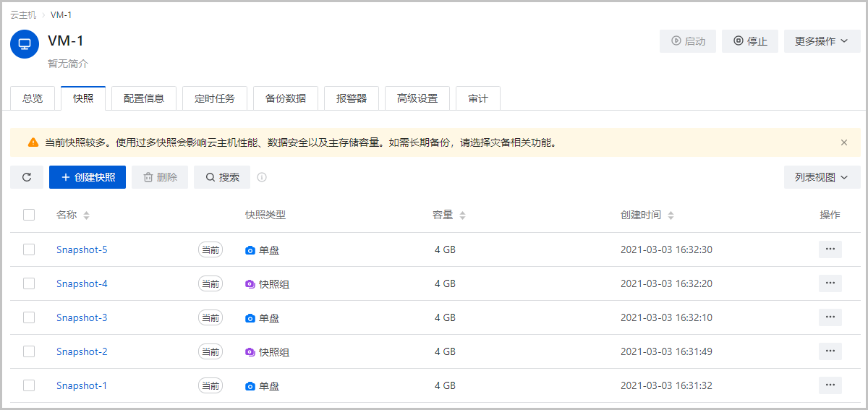This screenshot has width=868, height=410.
Task: Click the camera icon of Snapshot-4
Action: pyautogui.click(x=250, y=284)
